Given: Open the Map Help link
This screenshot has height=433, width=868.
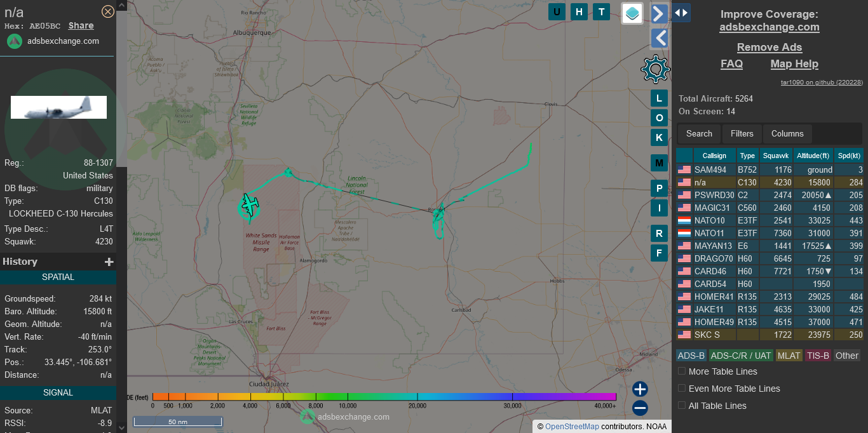Looking at the screenshot, I should 794,64.
